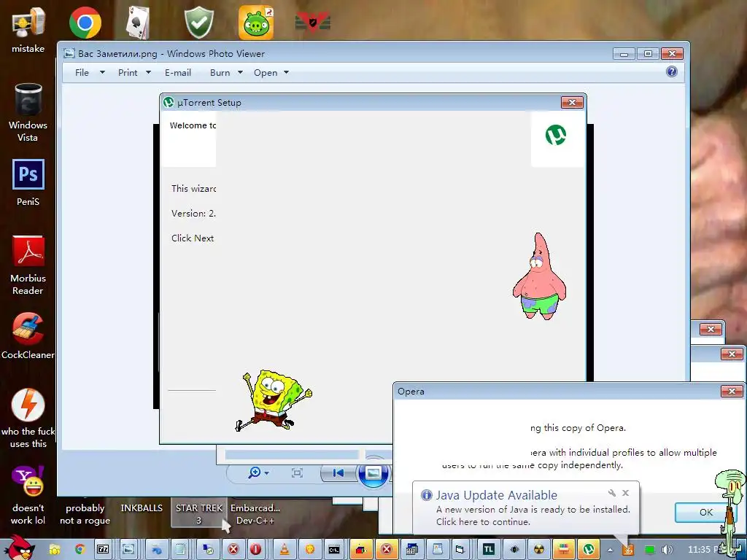Open the Burn menu in Photo Viewer
The width and height of the screenshot is (747, 560).
226,72
